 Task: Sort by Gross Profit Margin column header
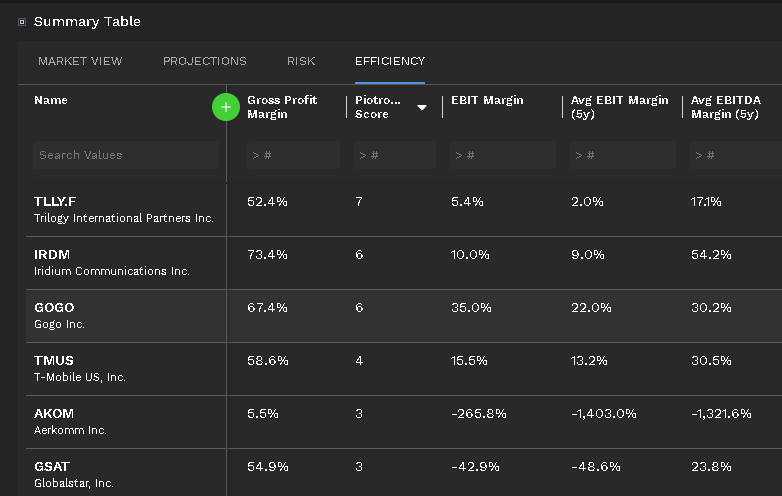(x=281, y=107)
